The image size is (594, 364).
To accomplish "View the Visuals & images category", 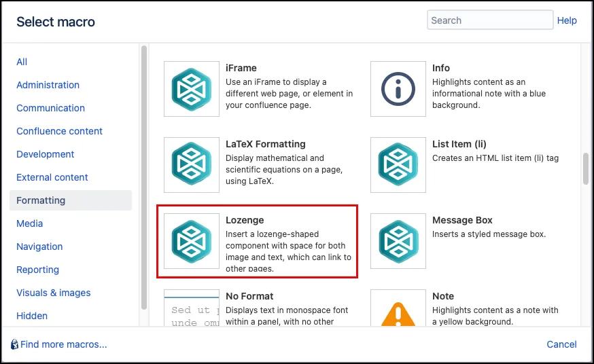I will click(54, 293).
